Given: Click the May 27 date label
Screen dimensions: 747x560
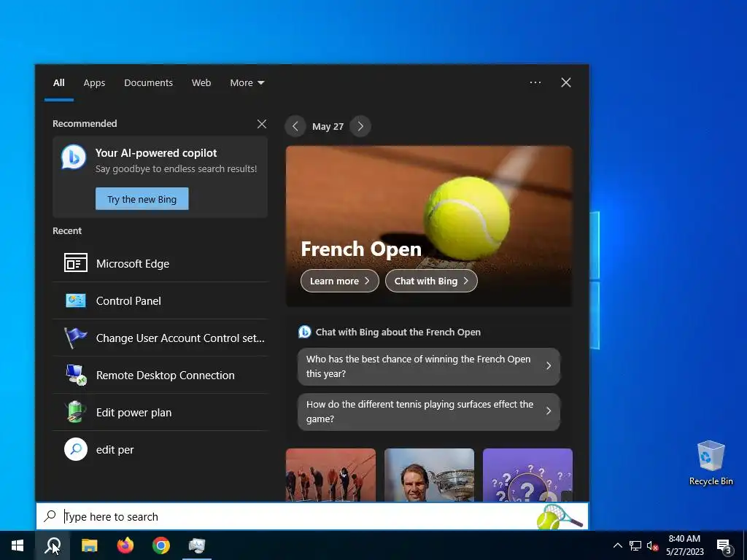Looking at the screenshot, I should pos(328,127).
